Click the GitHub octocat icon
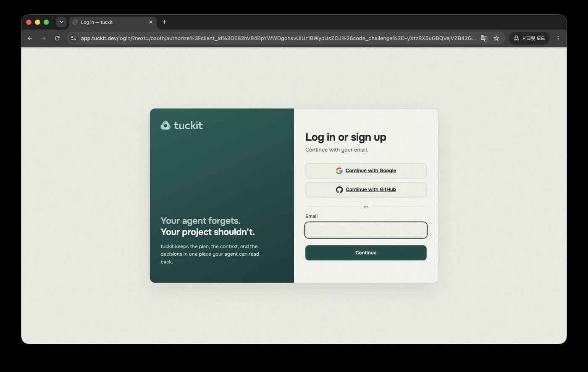Image resolution: width=588 pixels, height=372 pixels. (339, 190)
